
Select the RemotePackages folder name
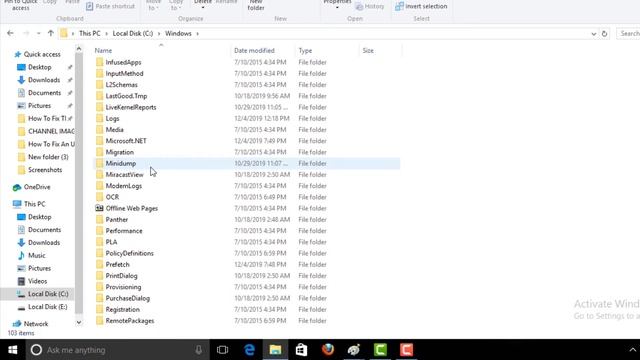[x=130, y=321]
